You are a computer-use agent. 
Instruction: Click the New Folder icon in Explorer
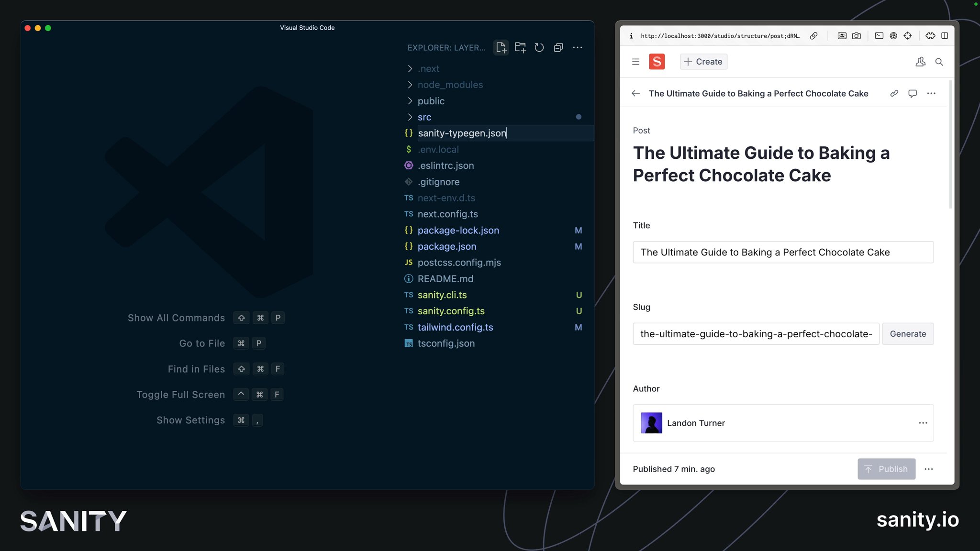click(520, 47)
